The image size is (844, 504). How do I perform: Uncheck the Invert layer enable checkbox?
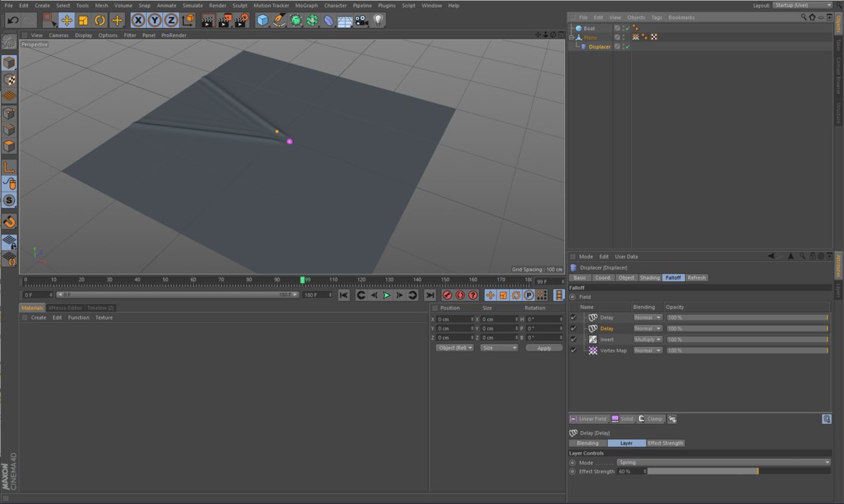(573, 339)
